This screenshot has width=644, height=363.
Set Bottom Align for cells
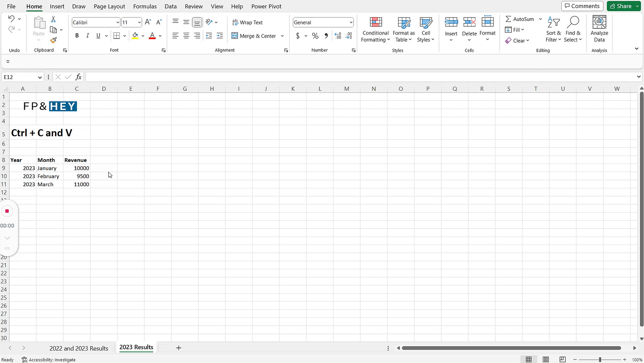click(x=197, y=22)
